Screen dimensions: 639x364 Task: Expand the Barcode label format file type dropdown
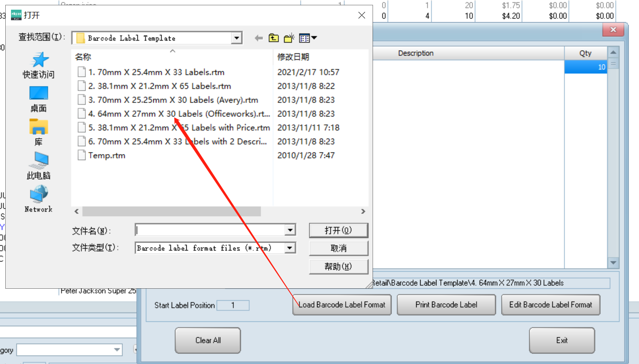[x=290, y=248]
